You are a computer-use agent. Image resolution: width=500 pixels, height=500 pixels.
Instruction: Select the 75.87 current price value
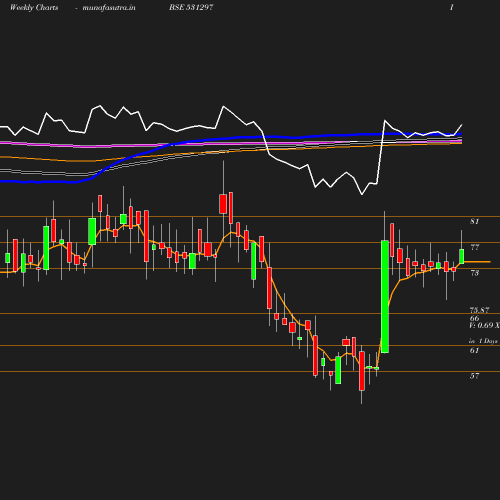pos(479,310)
